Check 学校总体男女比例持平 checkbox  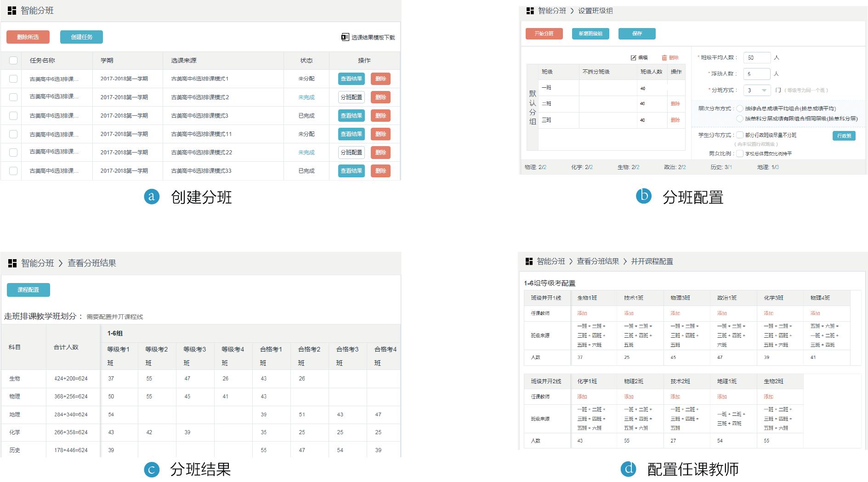[x=740, y=153]
